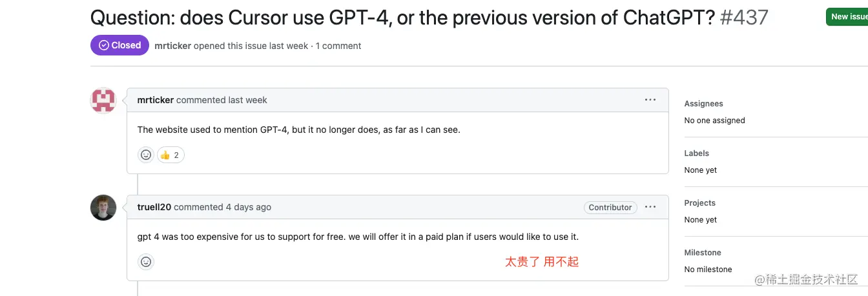This screenshot has width=868, height=296.
Task: Click the purple Closed status badge
Action: click(119, 45)
